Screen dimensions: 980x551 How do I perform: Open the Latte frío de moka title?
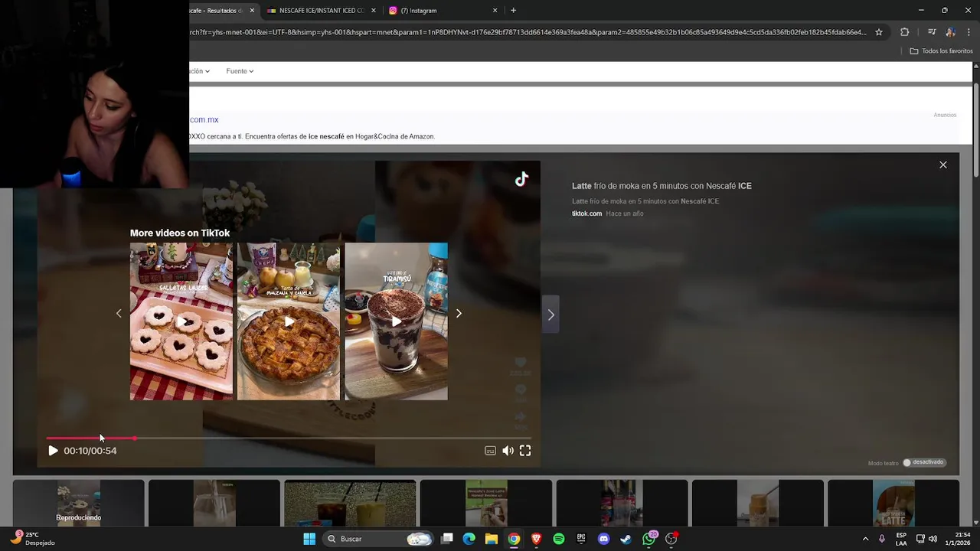pyautogui.click(x=661, y=186)
